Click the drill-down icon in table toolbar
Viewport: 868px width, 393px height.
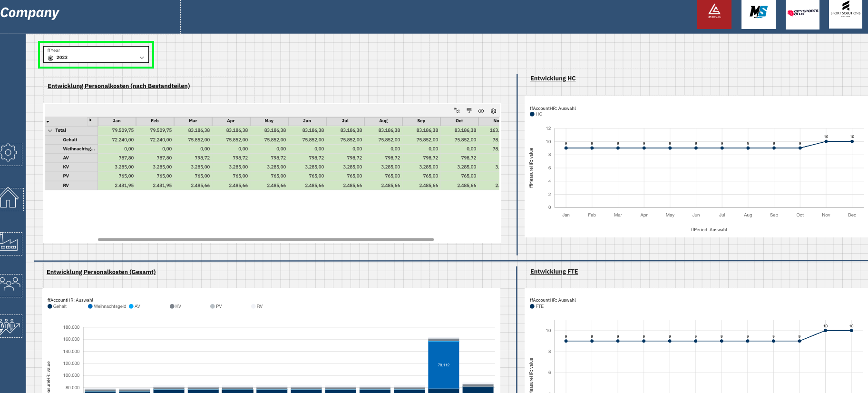(469, 111)
